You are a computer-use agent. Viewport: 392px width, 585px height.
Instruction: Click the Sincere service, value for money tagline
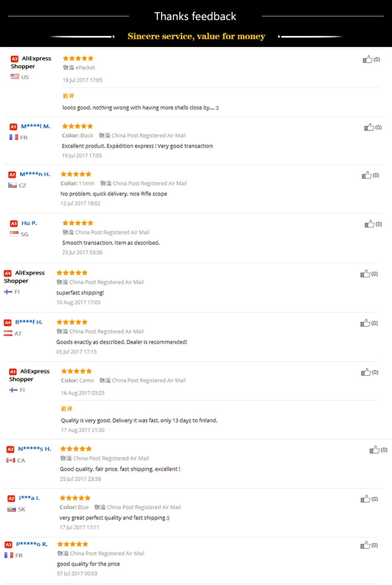(x=196, y=36)
